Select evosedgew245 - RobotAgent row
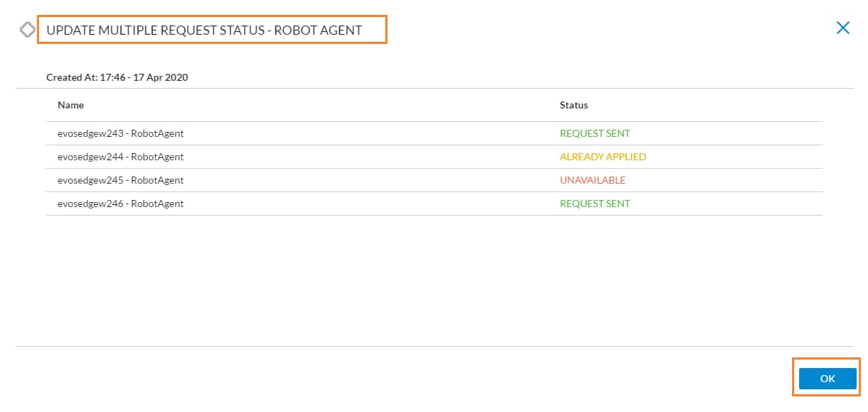This screenshot has height=412, width=868. (434, 180)
